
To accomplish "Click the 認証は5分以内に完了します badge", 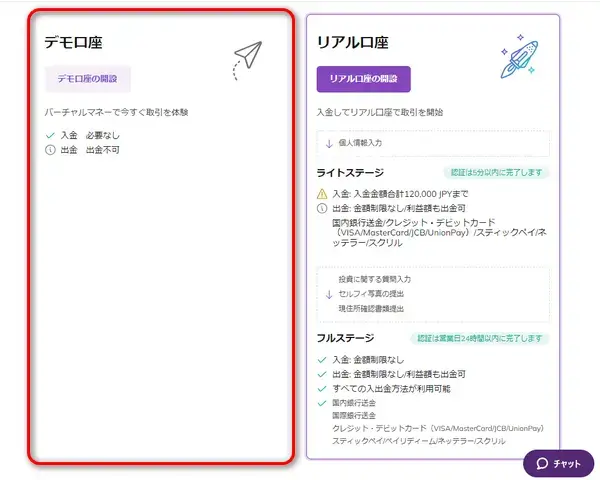I will tap(496, 173).
